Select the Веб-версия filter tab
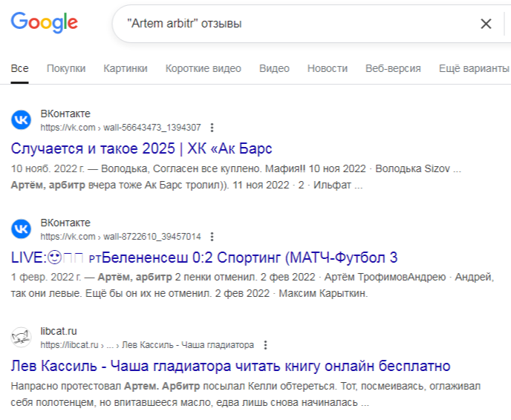Screen dimensions: 511x420 [393, 68]
